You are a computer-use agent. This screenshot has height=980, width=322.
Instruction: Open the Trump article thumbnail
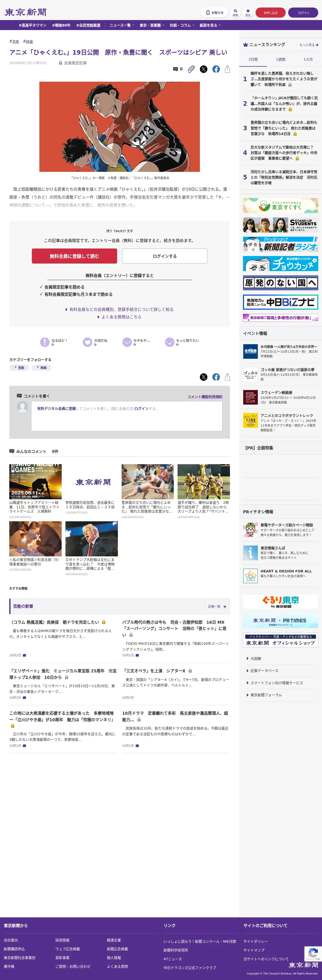[92, 539]
